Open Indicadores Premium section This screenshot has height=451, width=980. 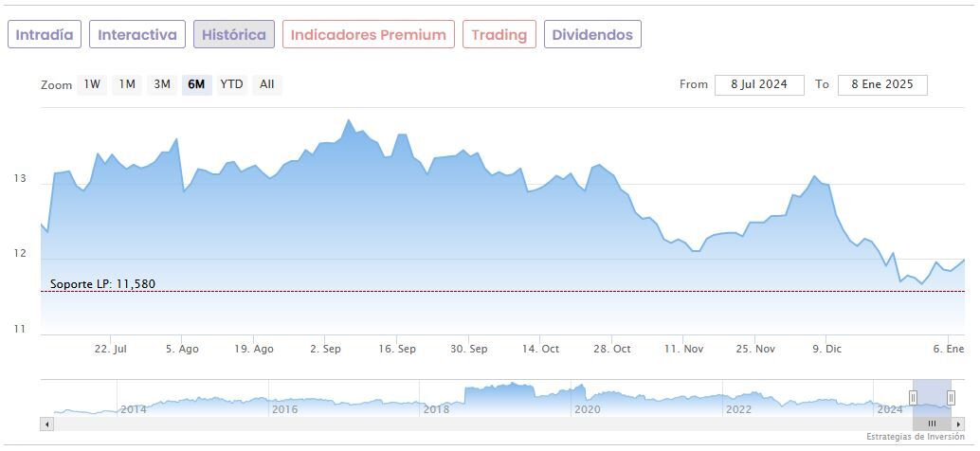point(368,35)
